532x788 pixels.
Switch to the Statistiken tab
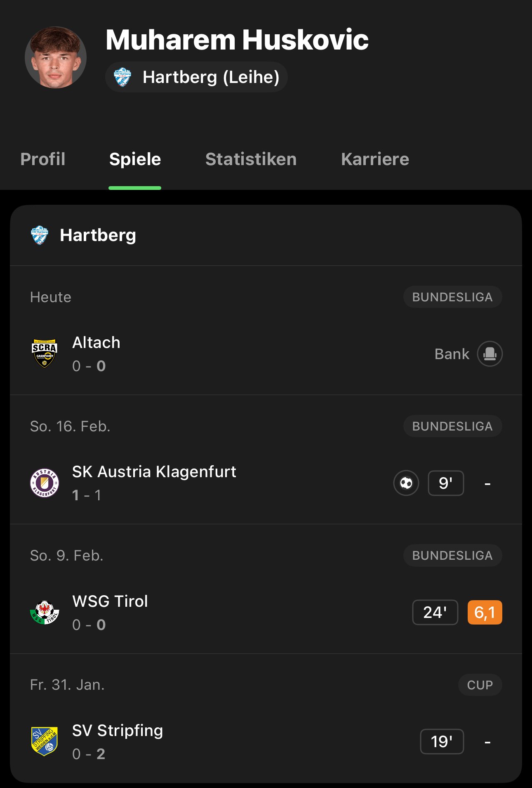(x=251, y=159)
